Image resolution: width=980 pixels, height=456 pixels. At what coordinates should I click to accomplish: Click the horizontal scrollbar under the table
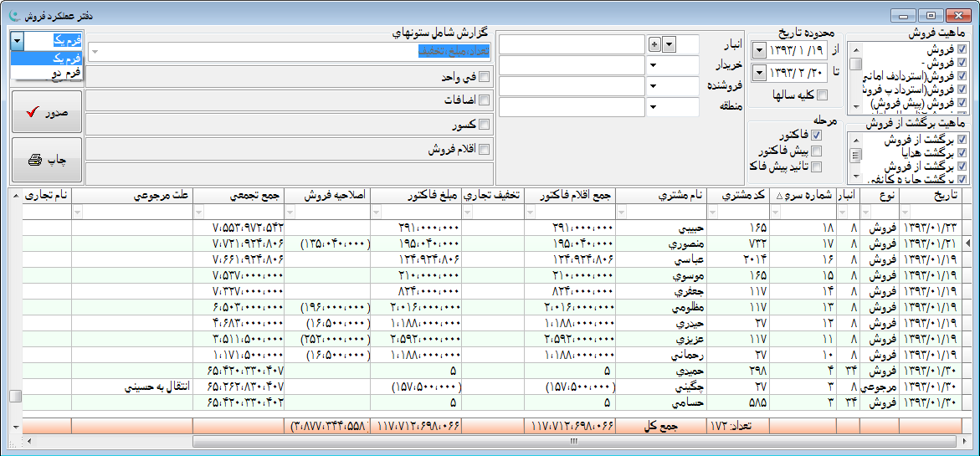point(573,440)
